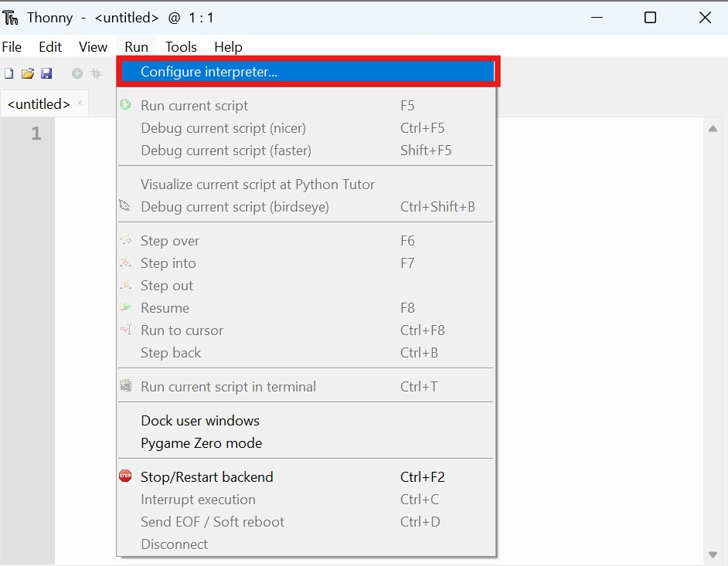The height and width of the screenshot is (566, 728).
Task: Select Visualize current script at Python Tutor
Action: (x=307, y=185)
